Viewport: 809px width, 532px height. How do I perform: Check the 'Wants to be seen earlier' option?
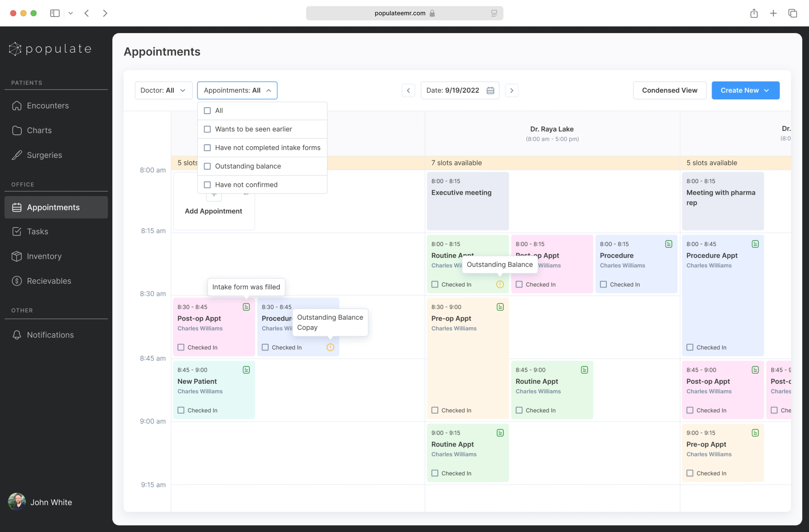click(207, 129)
